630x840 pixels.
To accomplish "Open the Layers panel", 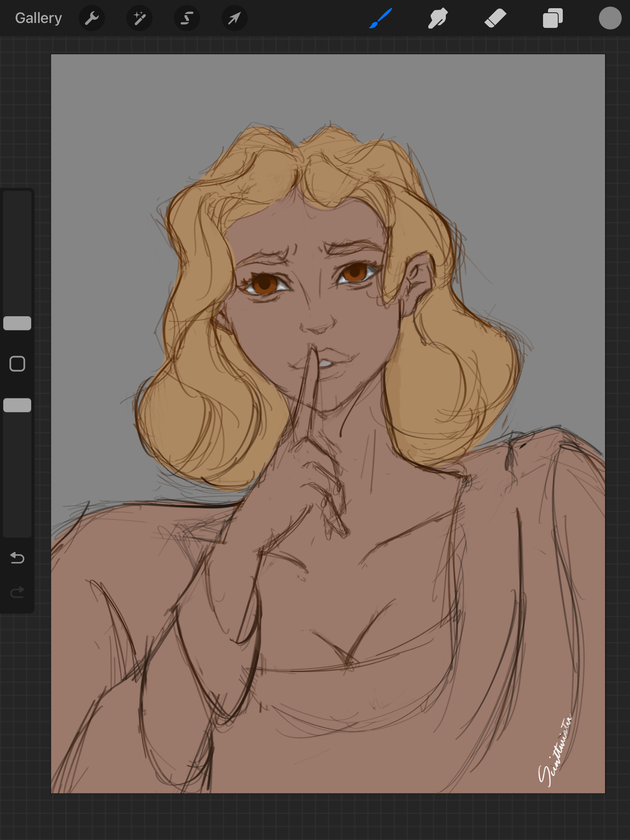I will tap(552, 18).
